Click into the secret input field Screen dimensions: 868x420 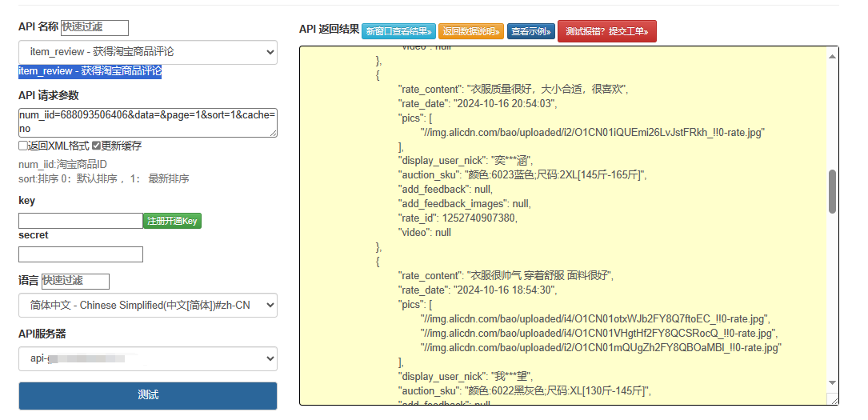point(80,254)
